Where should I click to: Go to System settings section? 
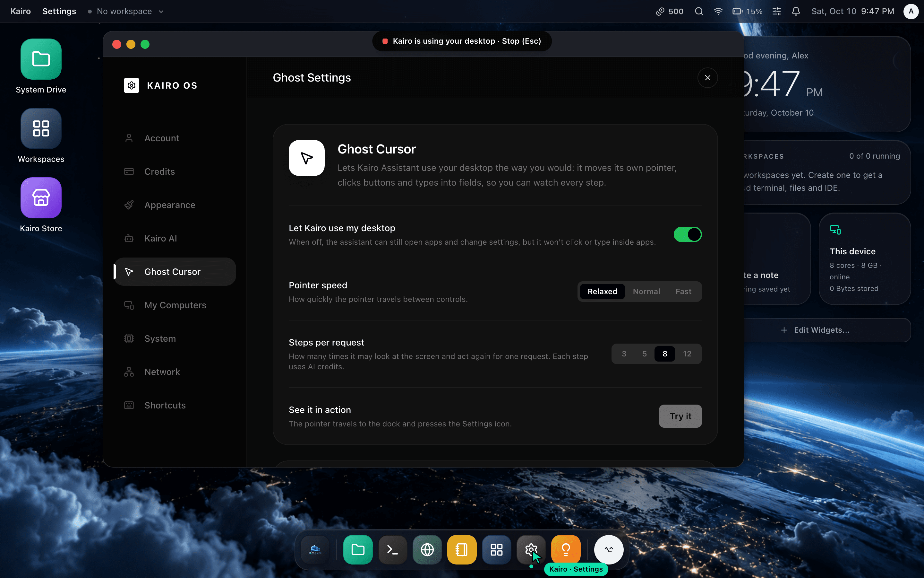(x=175, y=339)
